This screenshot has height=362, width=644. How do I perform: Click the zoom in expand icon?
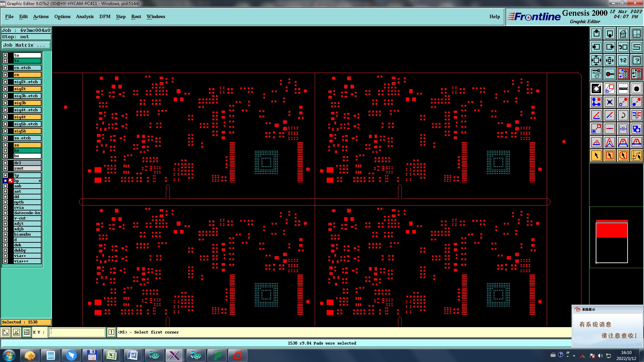coord(596,60)
